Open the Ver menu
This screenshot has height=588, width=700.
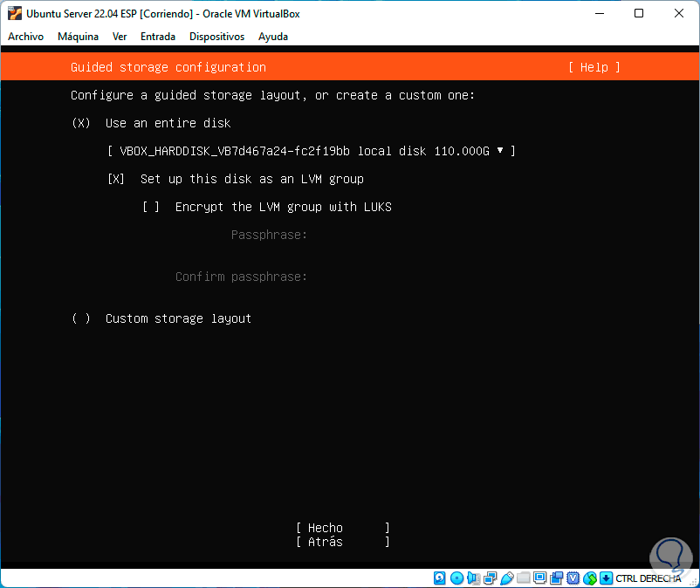120,37
